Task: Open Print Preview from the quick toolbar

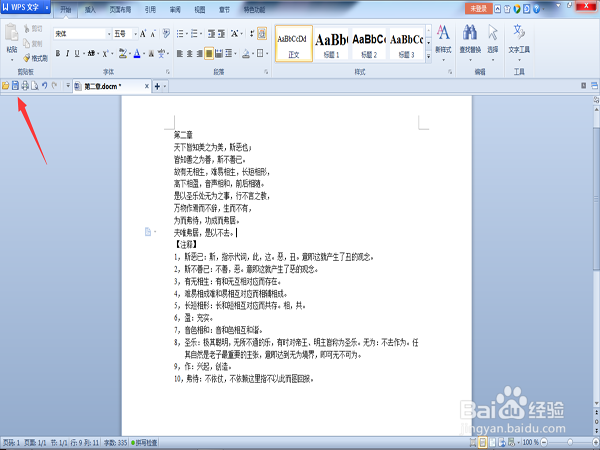Action: 35,86
